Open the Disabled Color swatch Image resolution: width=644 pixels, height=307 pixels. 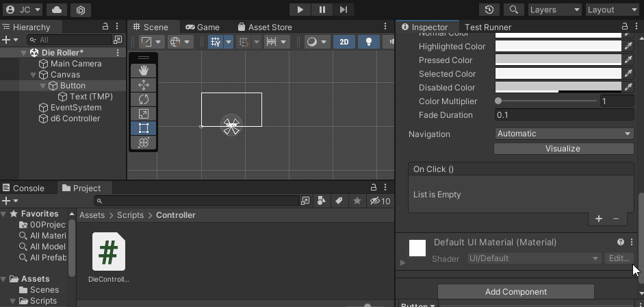[558, 87]
